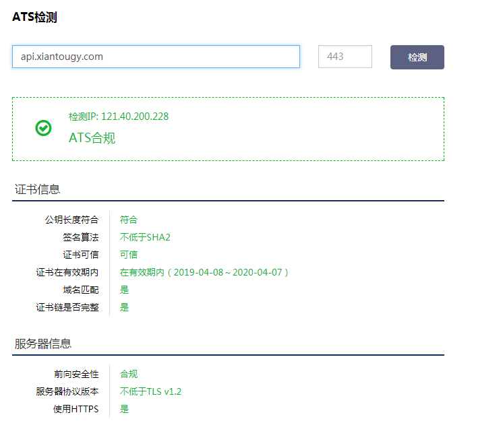Click the ATS合规 result text
Screen dimensions: 503x448
pos(92,138)
